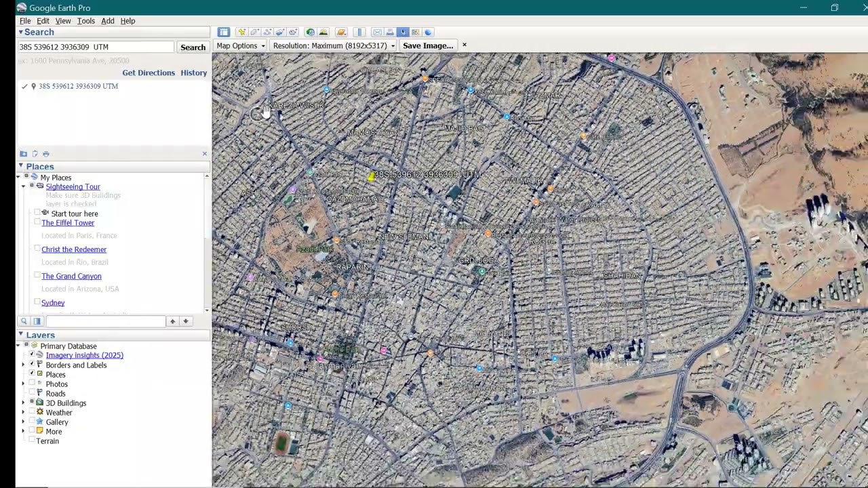Toggle sunlight across landscape icon
868x488 pixels.
point(323,32)
